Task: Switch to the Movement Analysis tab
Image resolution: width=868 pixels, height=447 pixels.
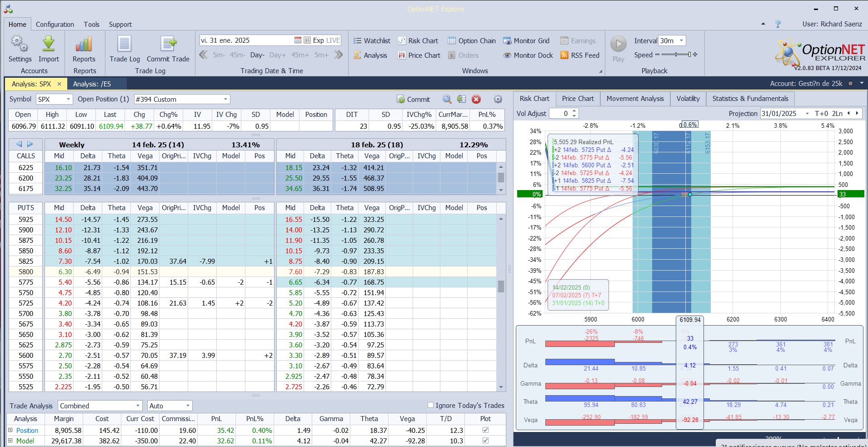Action: [x=635, y=99]
